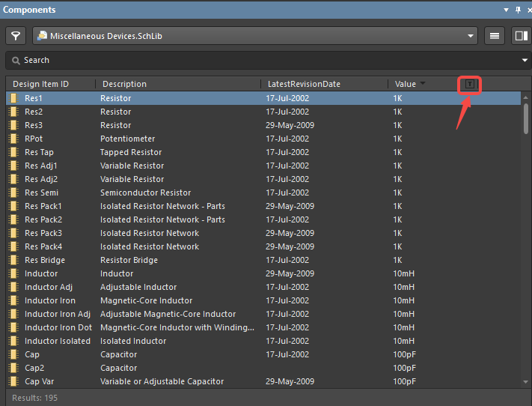Pin the Components panel with pushpin icon
The width and height of the screenshot is (532, 406).
pyautogui.click(x=517, y=10)
